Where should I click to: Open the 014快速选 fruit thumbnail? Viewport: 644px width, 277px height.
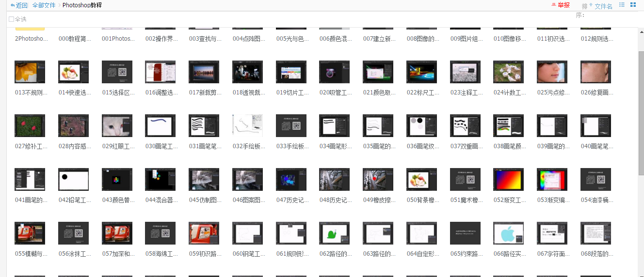pos(73,72)
